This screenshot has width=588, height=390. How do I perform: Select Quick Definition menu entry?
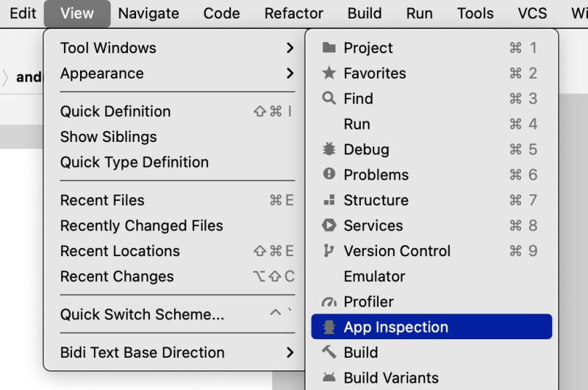[115, 111]
